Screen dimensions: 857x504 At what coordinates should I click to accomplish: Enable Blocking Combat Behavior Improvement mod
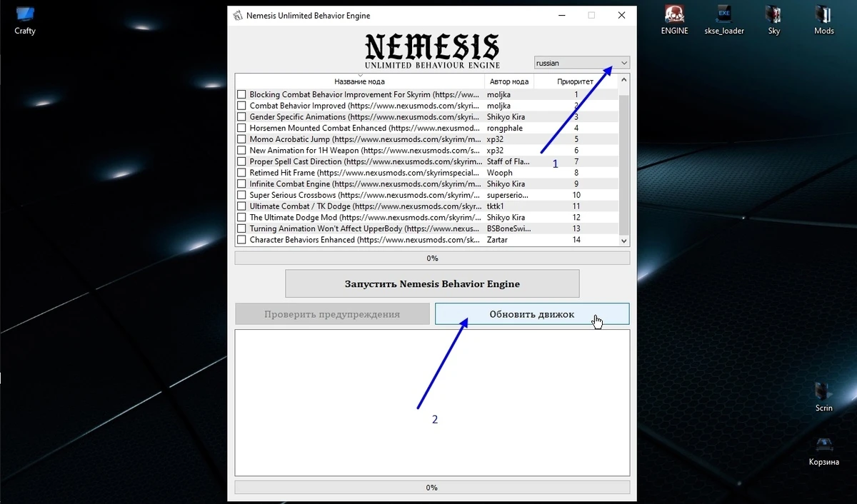coord(241,94)
